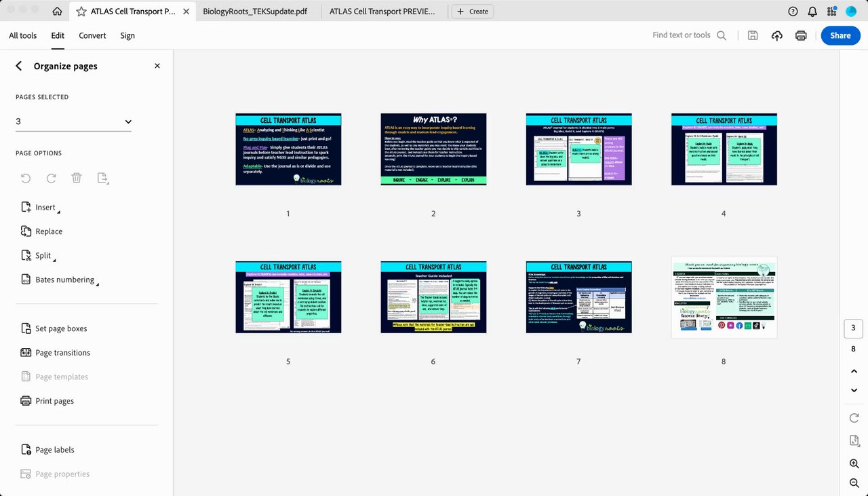Screen dimensions: 868x496
Task: Open the Convert menu
Action: pyautogui.click(x=92, y=35)
